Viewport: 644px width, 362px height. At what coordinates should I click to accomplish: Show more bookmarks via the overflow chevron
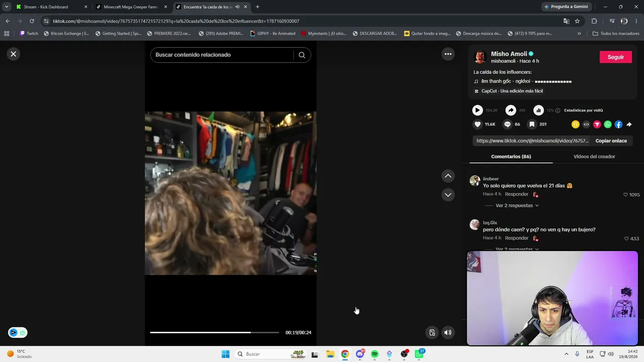tap(579, 34)
